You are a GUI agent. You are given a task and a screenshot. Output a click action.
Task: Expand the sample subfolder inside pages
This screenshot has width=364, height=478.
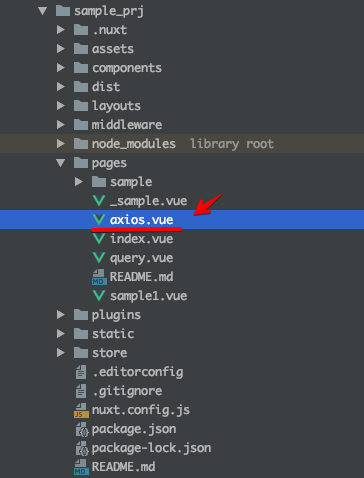pyautogui.click(x=79, y=182)
